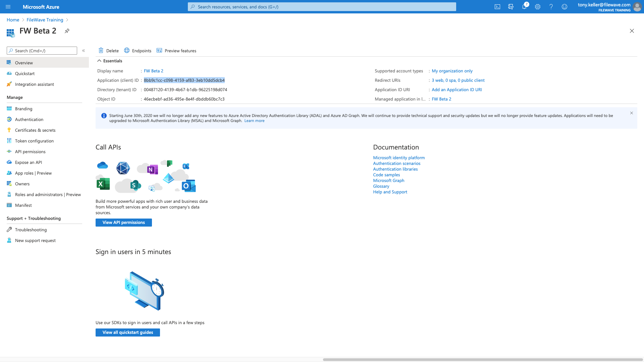The height and width of the screenshot is (362, 644).
Task: Open the account avatar menu
Action: click(x=637, y=7)
